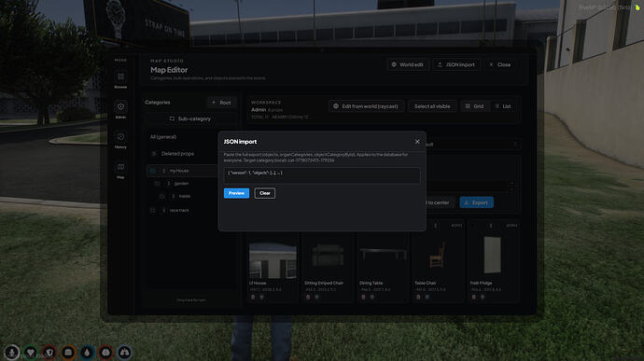
Task: Click locate icon on Trash Fridge card
Action: (483, 297)
